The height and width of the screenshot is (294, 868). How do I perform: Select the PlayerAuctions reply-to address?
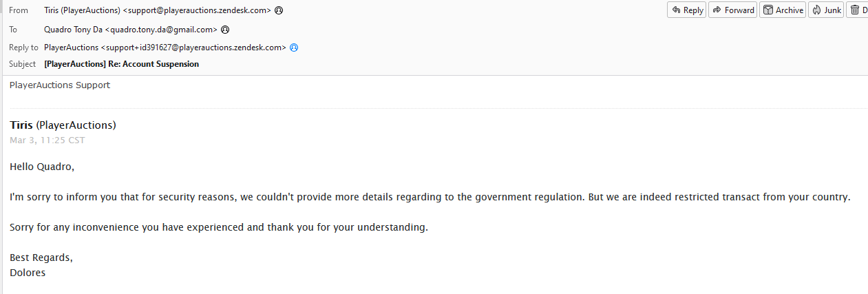point(165,48)
